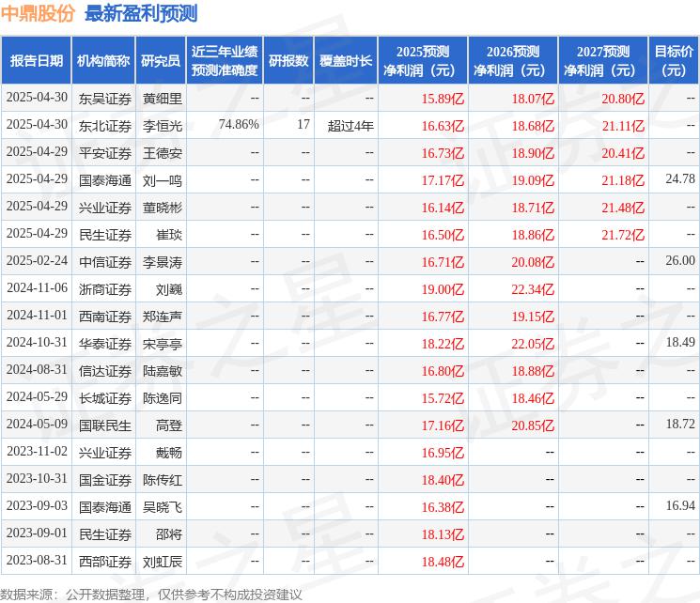The width and height of the screenshot is (700, 603).
Task: Click target price 18.72
Action: pyautogui.click(x=680, y=424)
